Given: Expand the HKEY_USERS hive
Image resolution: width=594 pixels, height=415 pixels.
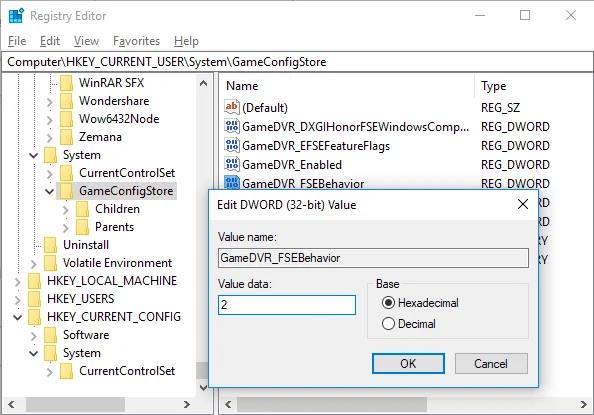Looking at the screenshot, I should (x=17, y=299).
